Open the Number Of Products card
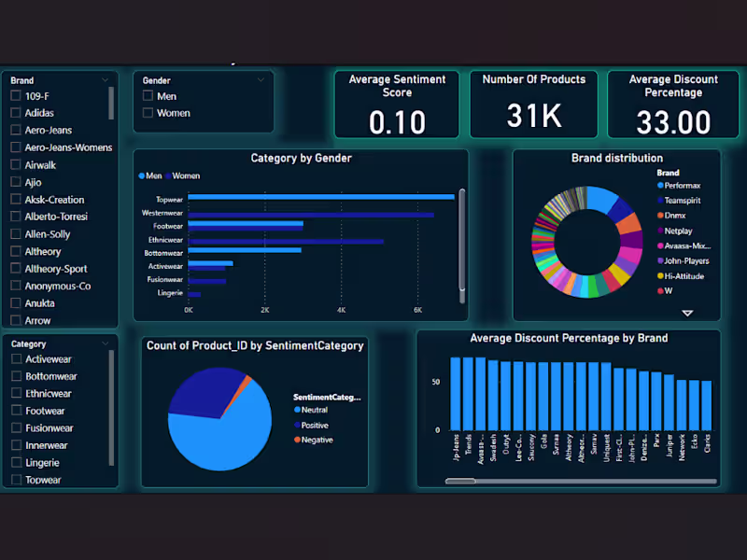This screenshot has height=560, width=747. [x=533, y=105]
